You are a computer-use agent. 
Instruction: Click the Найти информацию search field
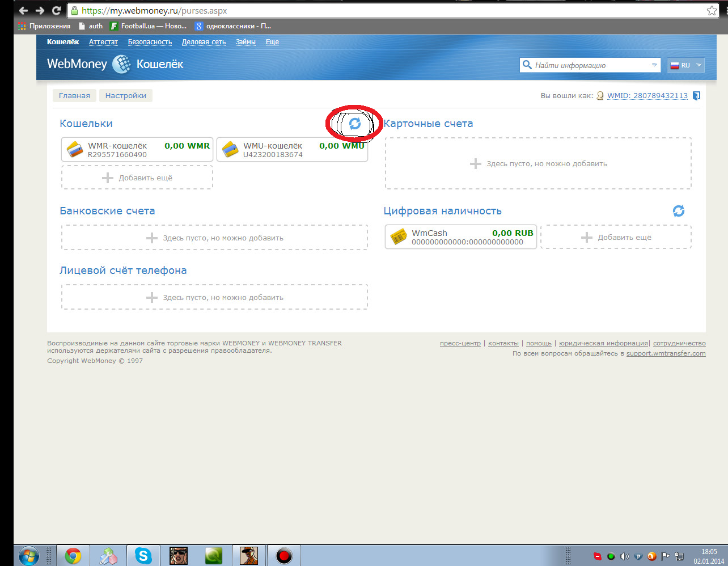590,65
